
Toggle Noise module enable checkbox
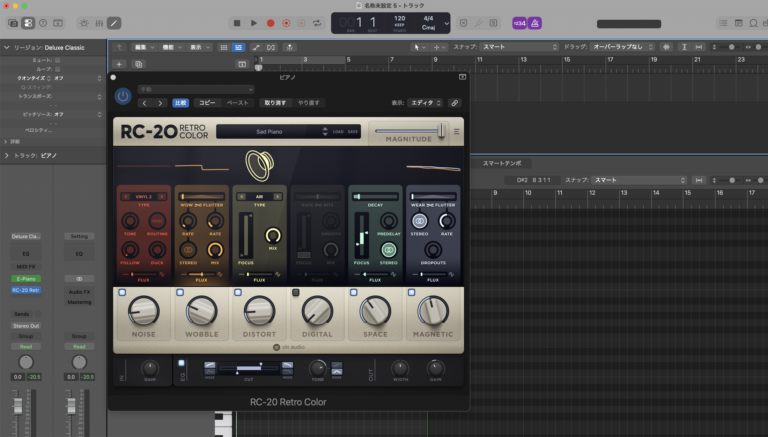(122, 292)
